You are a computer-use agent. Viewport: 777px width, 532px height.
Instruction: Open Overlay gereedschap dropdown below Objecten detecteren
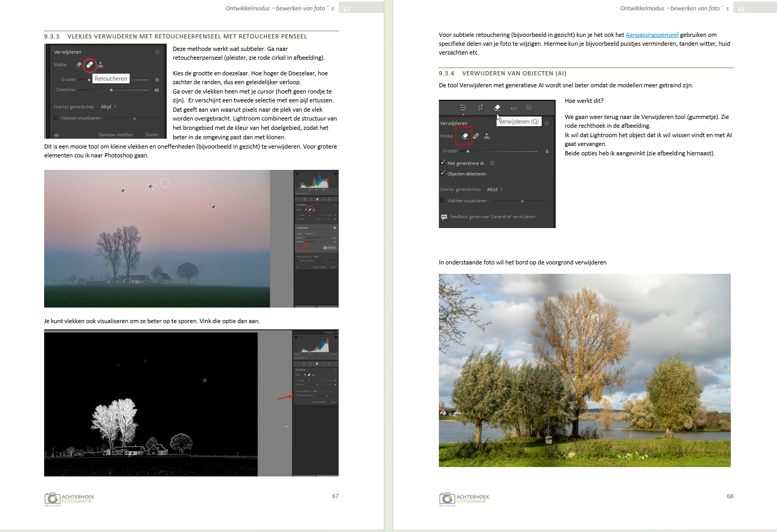tap(495, 190)
